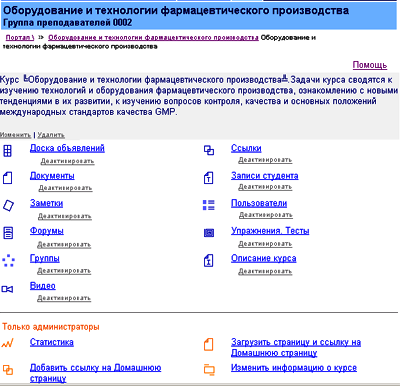Click the orange Статистика chart icon
Image resolution: width=400 pixels, height=386 pixels.
(7, 343)
